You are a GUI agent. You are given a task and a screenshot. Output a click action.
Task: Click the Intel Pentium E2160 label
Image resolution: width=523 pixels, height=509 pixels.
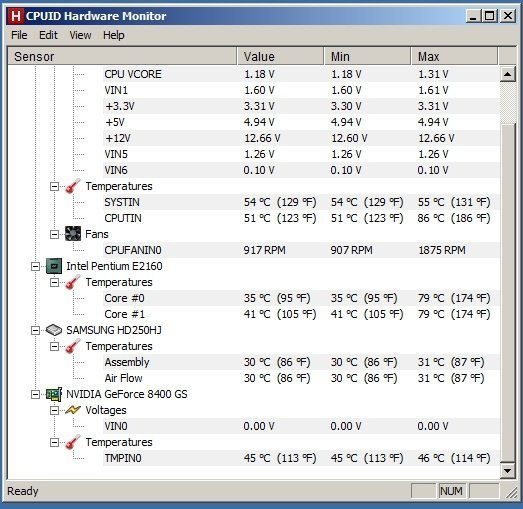tap(114, 266)
